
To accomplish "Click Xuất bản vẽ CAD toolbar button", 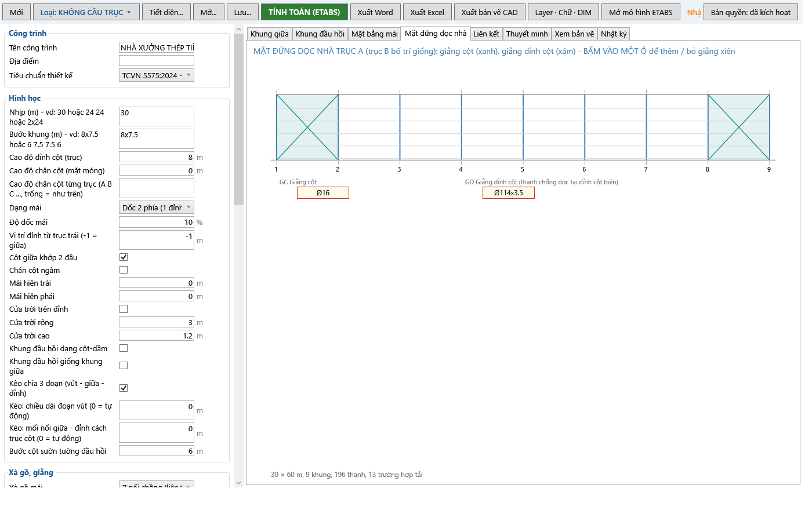I will point(490,12).
